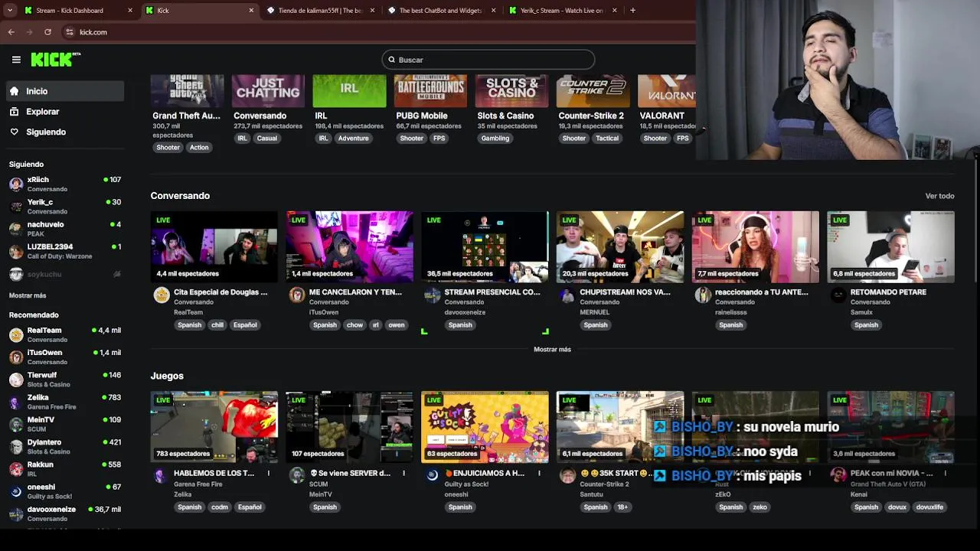Click Kenai avatar under PEAK stream
This screenshot has width=980, height=551.
(838, 476)
